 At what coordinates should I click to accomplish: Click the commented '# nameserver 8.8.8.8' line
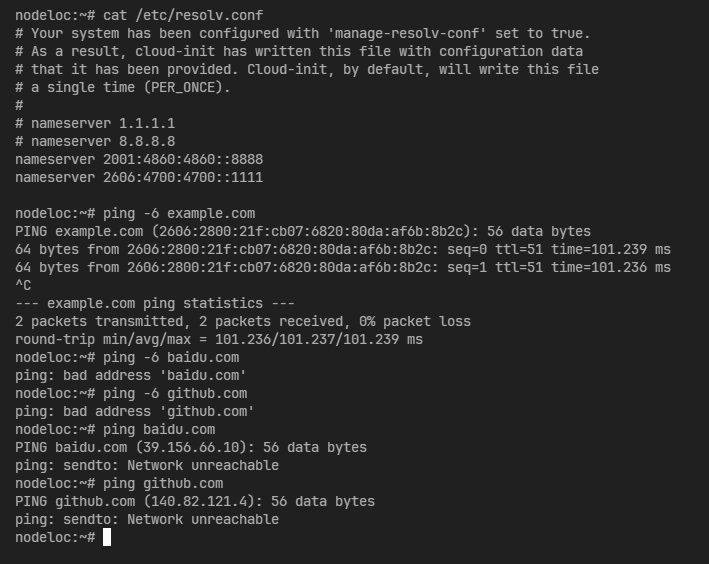[x=95, y=142]
